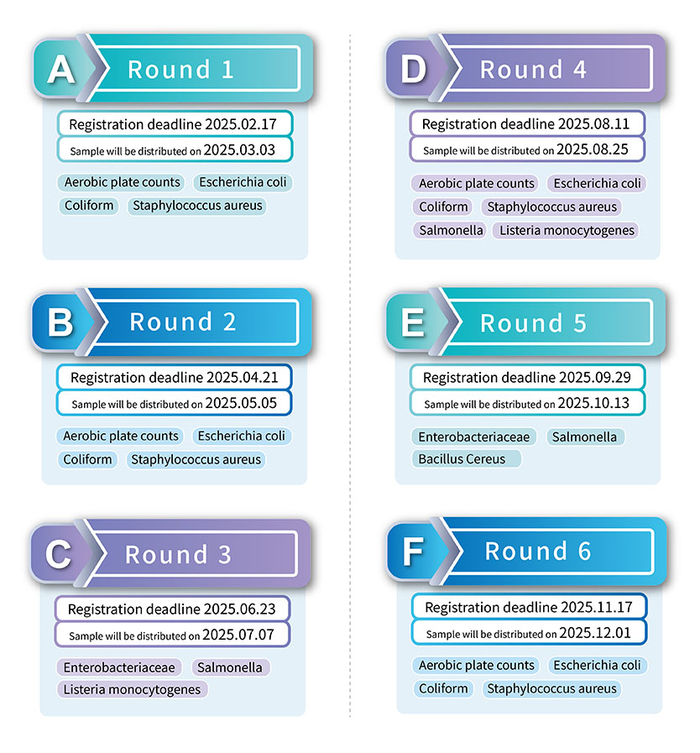
Task: Click the letter B badge
Action: point(60,323)
